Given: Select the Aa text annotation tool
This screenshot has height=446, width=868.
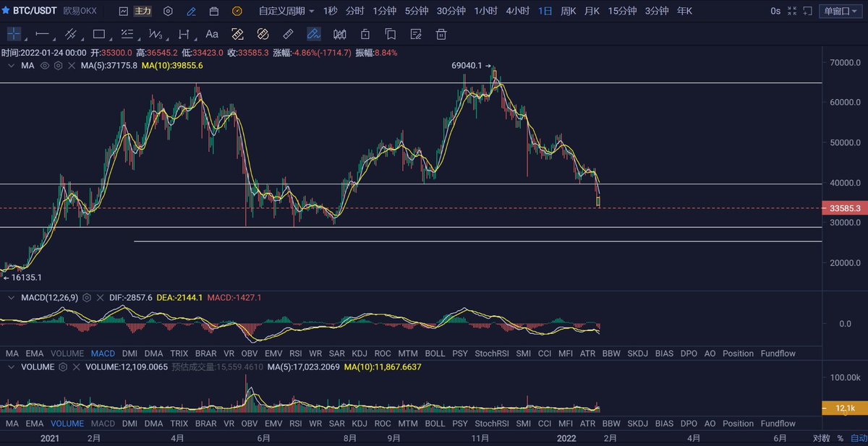Looking at the screenshot, I should pyautogui.click(x=212, y=34).
